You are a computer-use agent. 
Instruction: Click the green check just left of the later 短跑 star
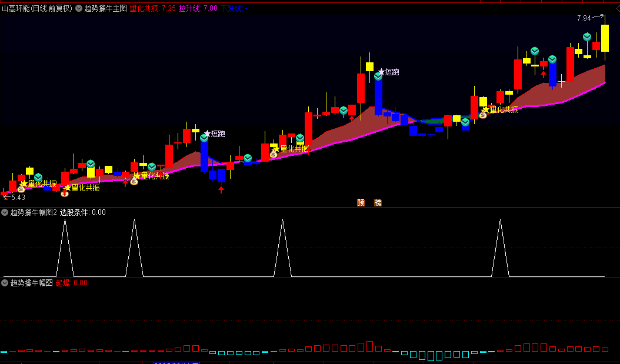point(378,76)
